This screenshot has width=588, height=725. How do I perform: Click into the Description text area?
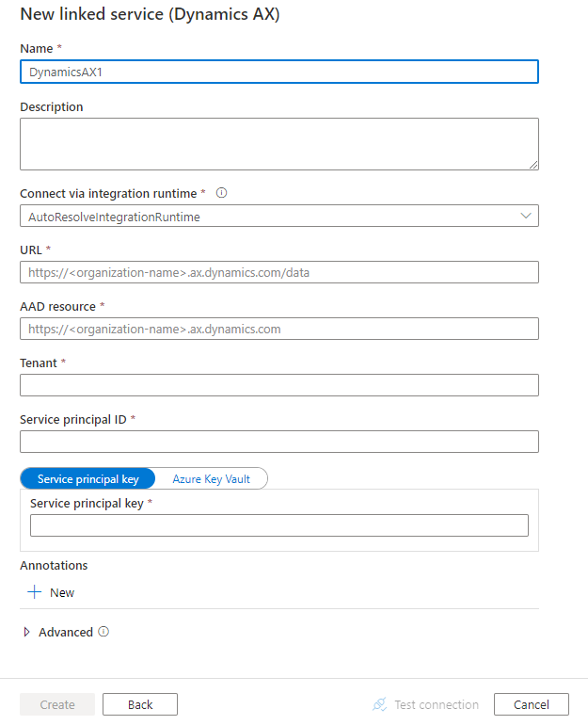coord(278,144)
